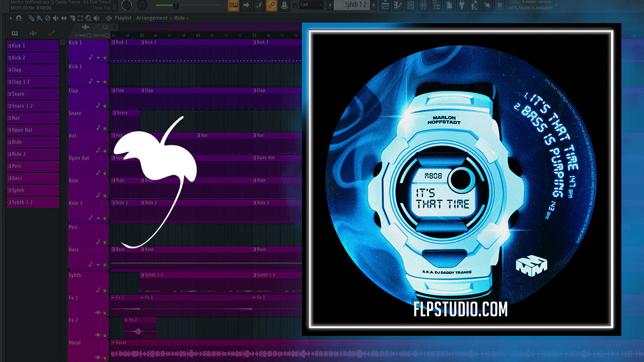
Task: Click the plus icon beside the Syhth 1 2 pattern
Action: (373, 5)
